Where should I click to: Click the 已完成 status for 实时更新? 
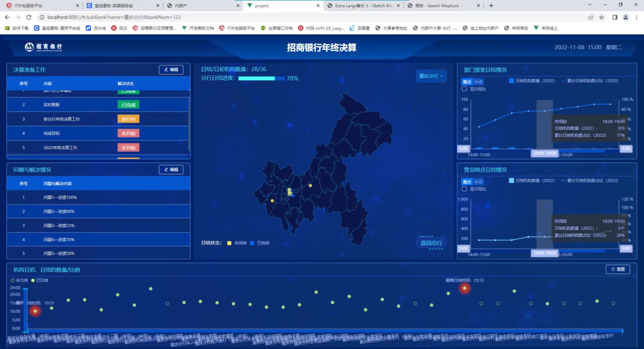(128, 105)
